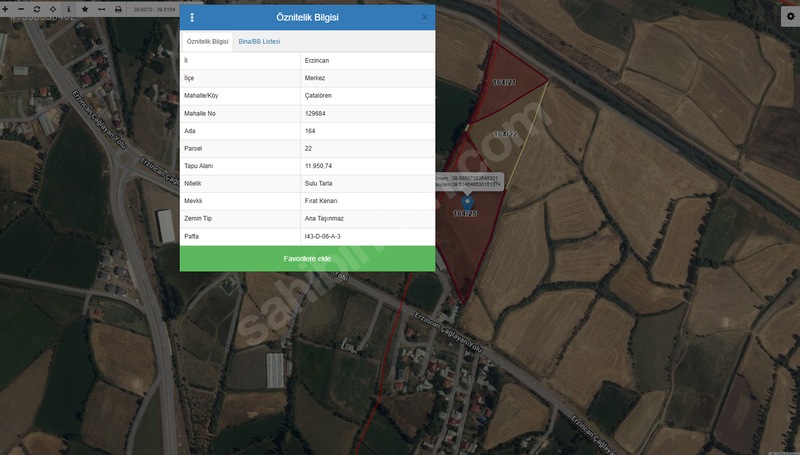Click the Parsel value 22
The image size is (800, 455).
pos(308,148)
